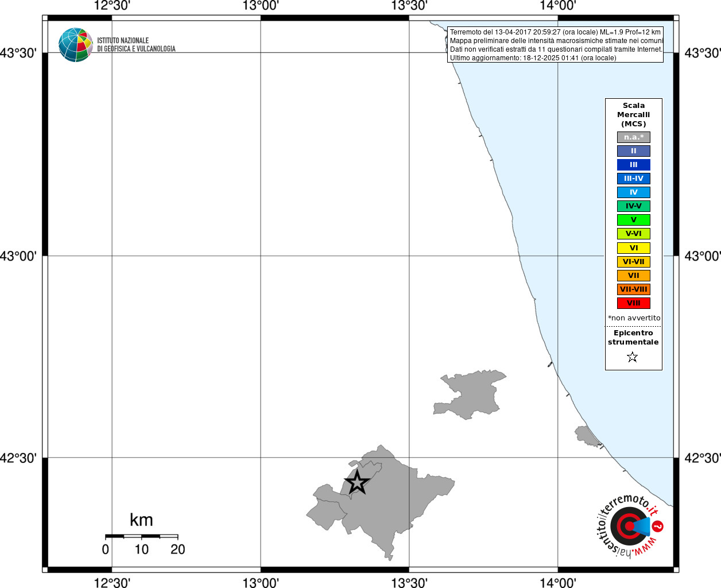
Task: Click the epicenter star symbol in the legend
Action: [633, 357]
